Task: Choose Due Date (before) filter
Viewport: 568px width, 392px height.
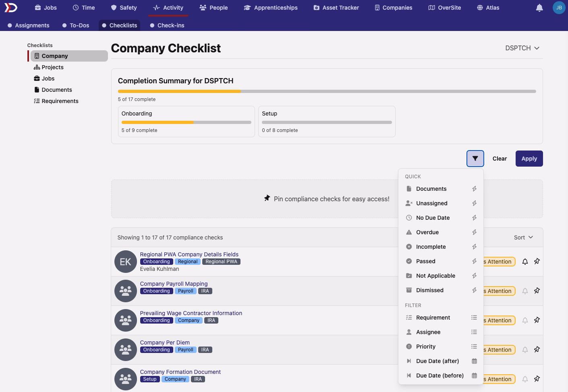Action: [441, 375]
